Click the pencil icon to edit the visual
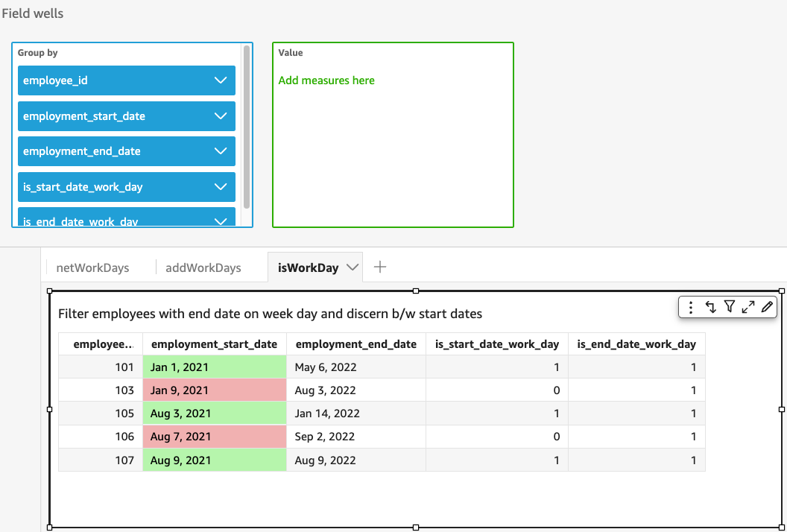Viewport: 787px width, 532px height. [767, 307]
